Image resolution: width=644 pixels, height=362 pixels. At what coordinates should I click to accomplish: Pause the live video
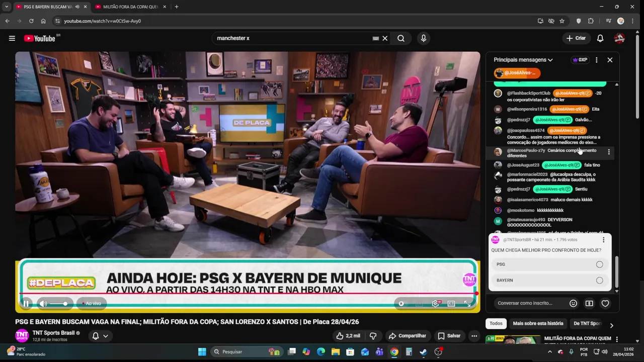pyautogui.click(x=26, y=303)
